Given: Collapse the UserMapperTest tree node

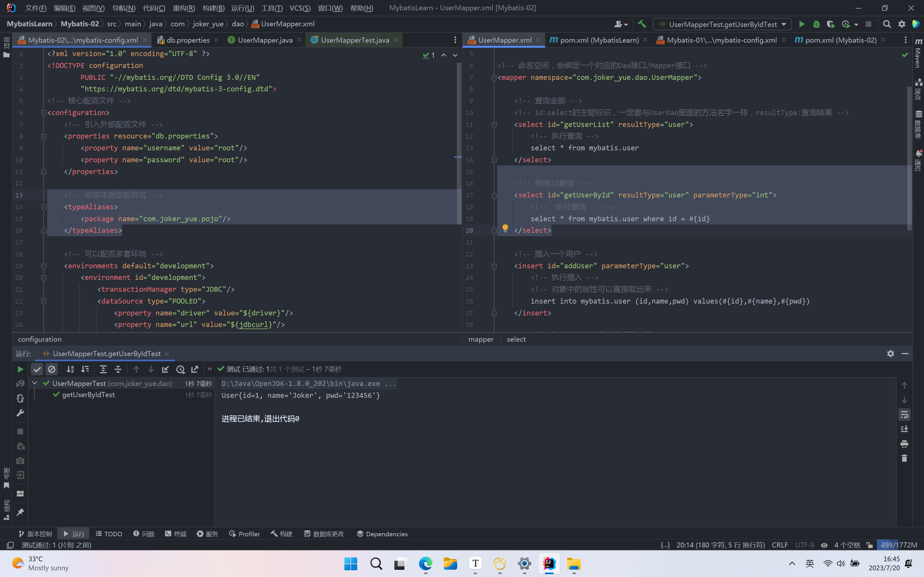Looking at the screenshot, I should pyautogui.click(x=34, y=383).
